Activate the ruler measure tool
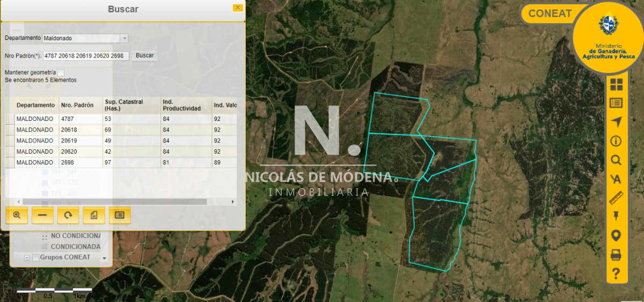Screen dimensions: 644x302 coord(616,198)
